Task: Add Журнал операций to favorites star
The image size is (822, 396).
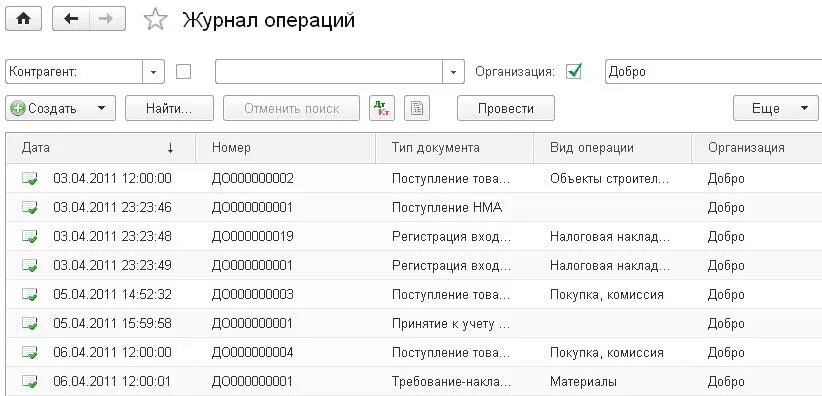Action: click(155, 20)
